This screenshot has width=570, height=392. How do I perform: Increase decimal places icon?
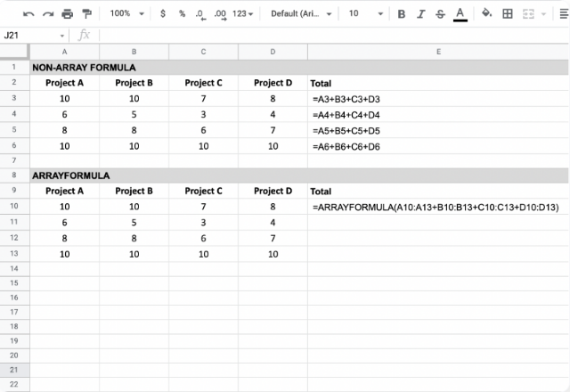click(220, 14)
